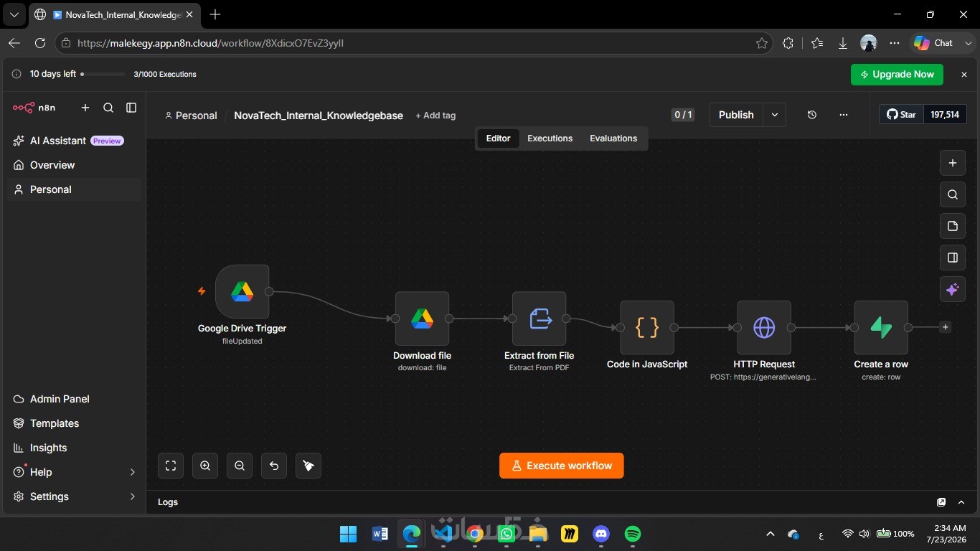Focus the browser address bar
The image size is (980, 551).
tap(413, 43)
